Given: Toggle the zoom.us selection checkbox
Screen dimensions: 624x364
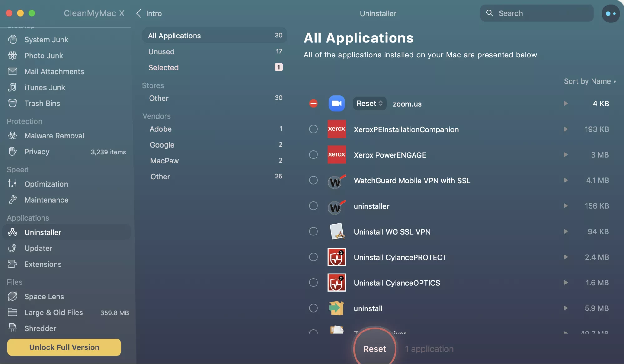Looking at the screenshot, I should tap(313, 103).
